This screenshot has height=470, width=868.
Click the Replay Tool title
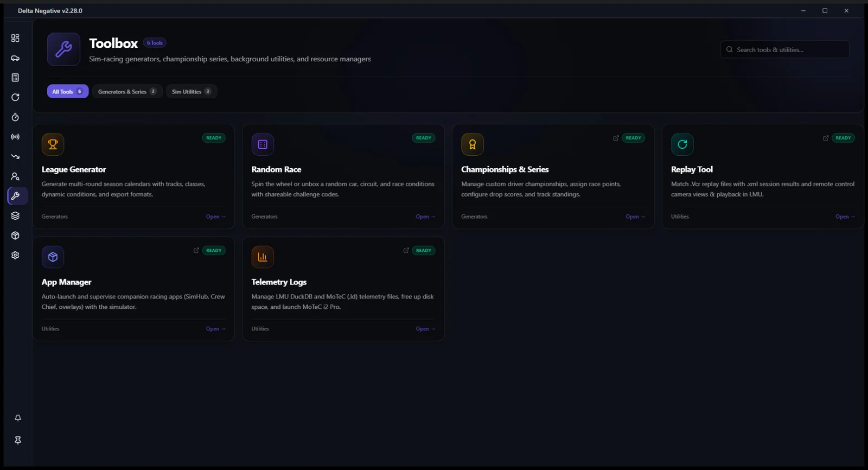coord(692,169)
